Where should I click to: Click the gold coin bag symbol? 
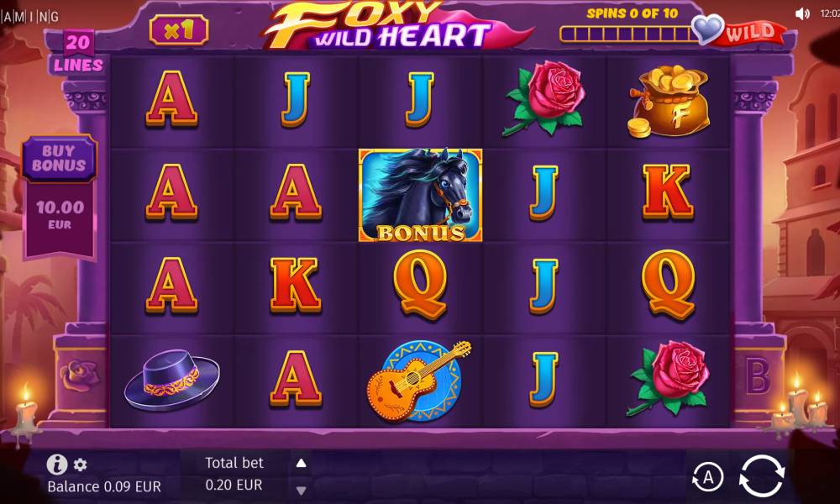[x=668, y=102]
